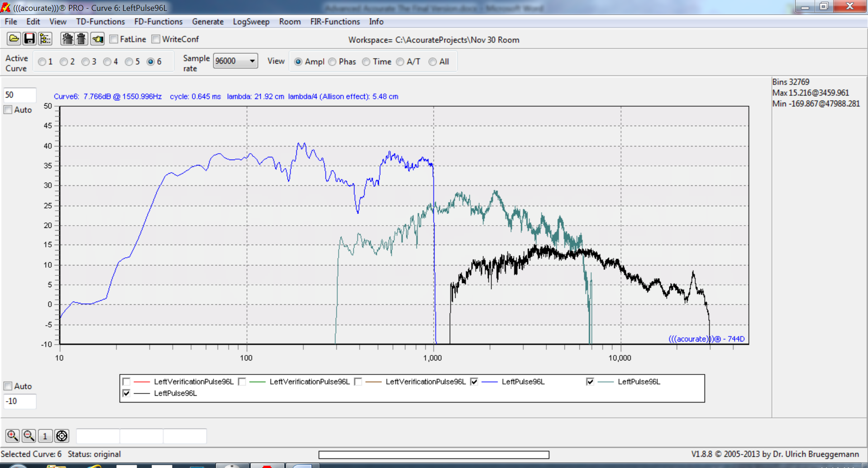Select active curve 2
Image resolution: width=868 pixels, height=468 pixels.
(64, 62)
